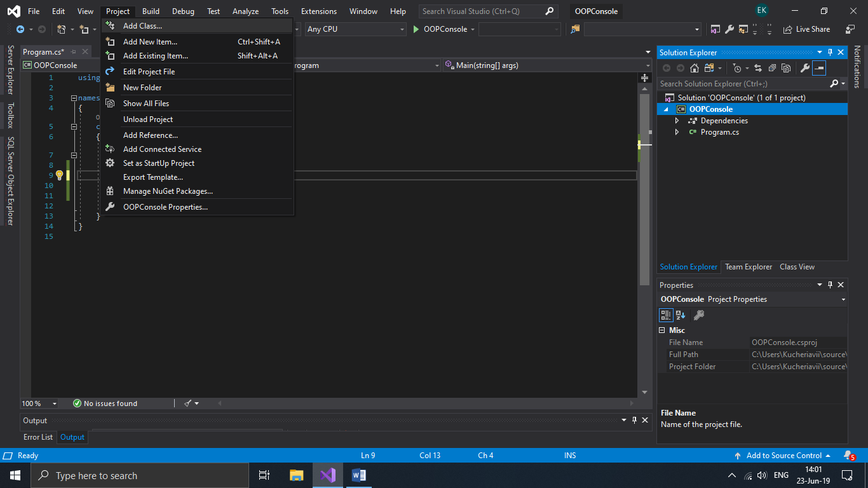This screenshot has width=868, height=488.
Task: Click the editor vertical scrollbar down arrow
Action: pyautogui.click(x=644, y=392)
